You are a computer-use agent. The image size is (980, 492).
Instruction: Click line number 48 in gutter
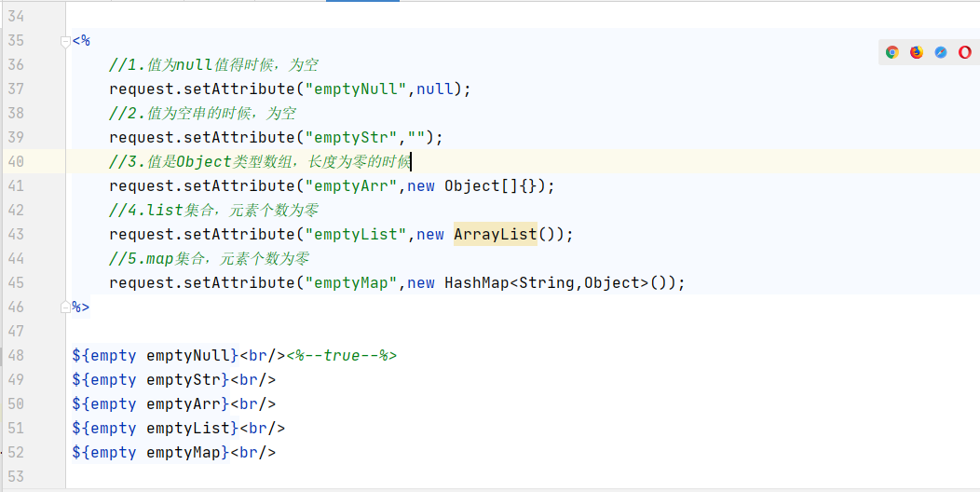tap(16, 355)
